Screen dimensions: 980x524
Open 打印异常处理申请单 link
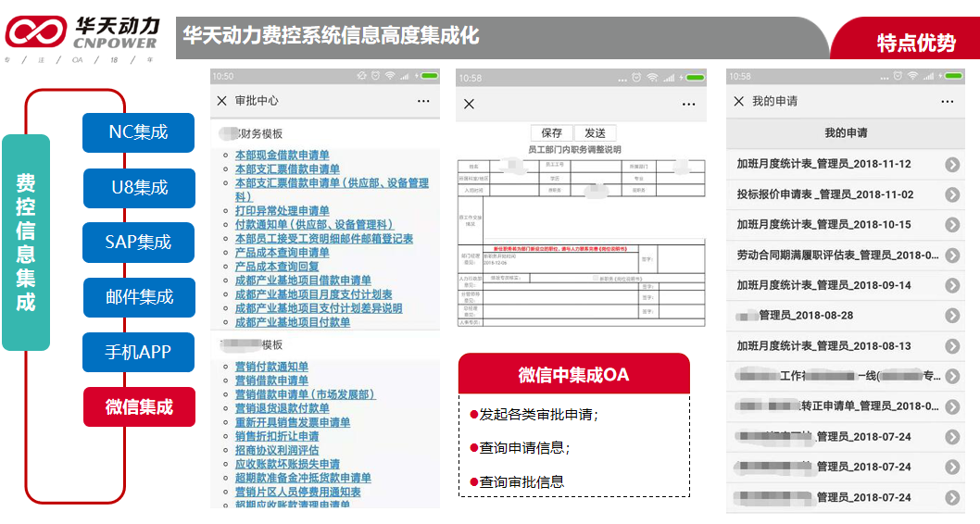pos(282,211)
